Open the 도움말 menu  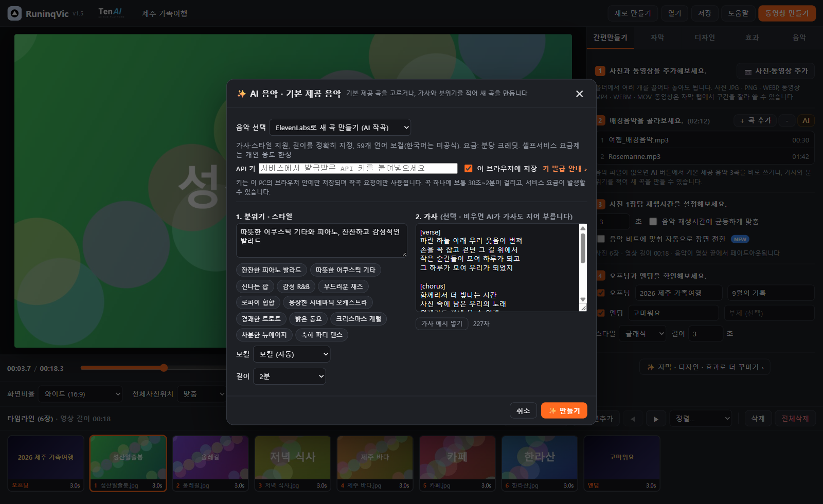738,13
